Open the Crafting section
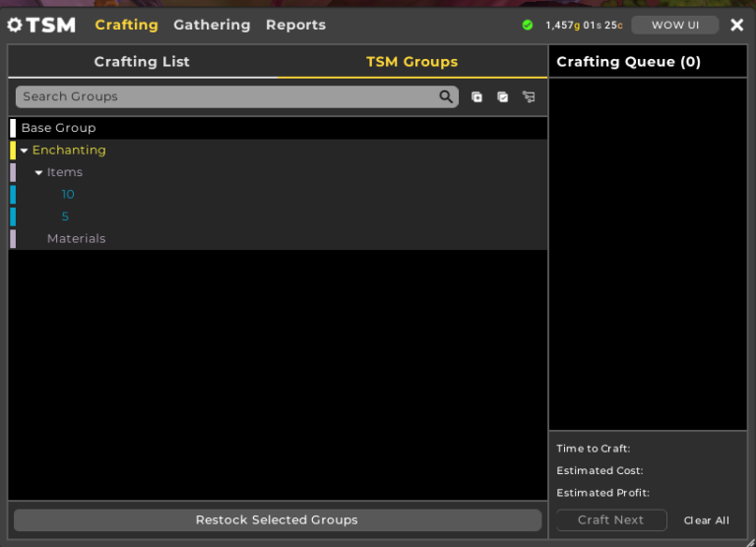756x547 pixels. [x=126, y=25]
